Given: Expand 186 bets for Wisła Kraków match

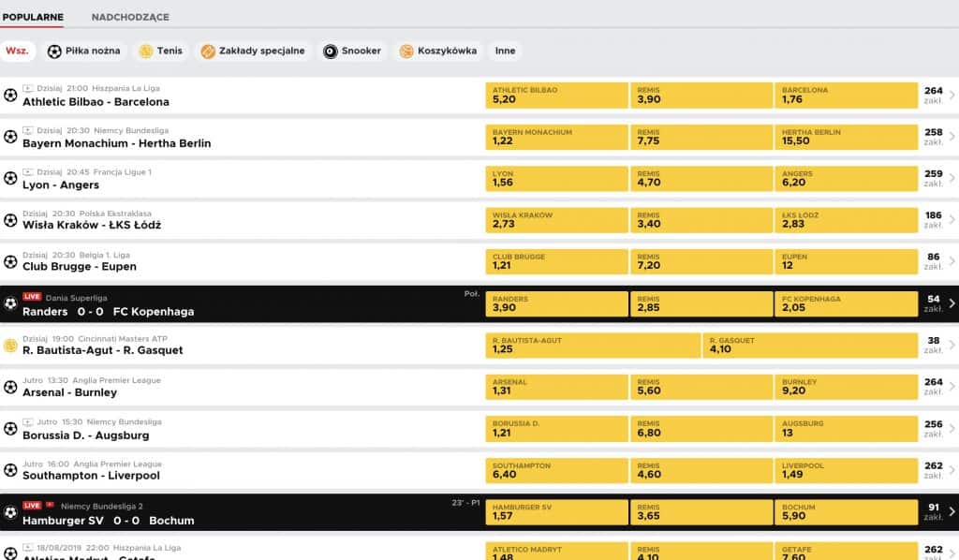Looking at the screenshot, I should pos(938,220).
